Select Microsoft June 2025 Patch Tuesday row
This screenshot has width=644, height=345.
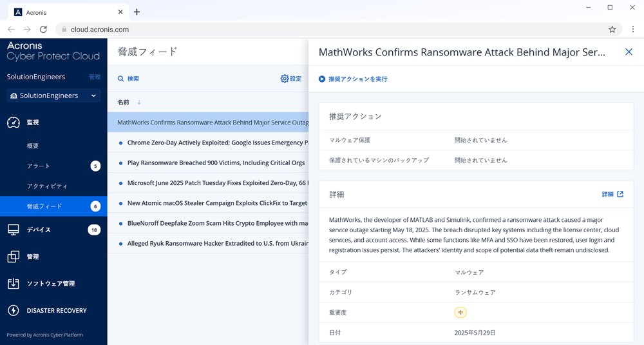click(208, 183)
